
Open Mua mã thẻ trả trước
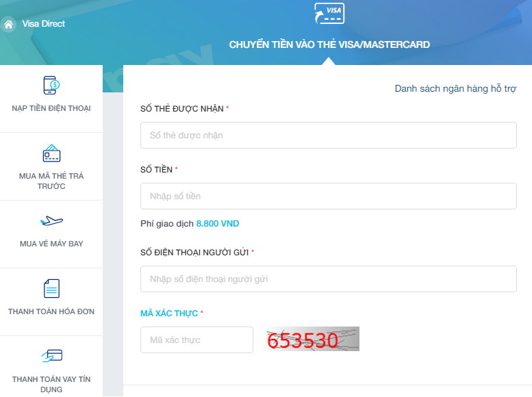(x=51, y=181)
